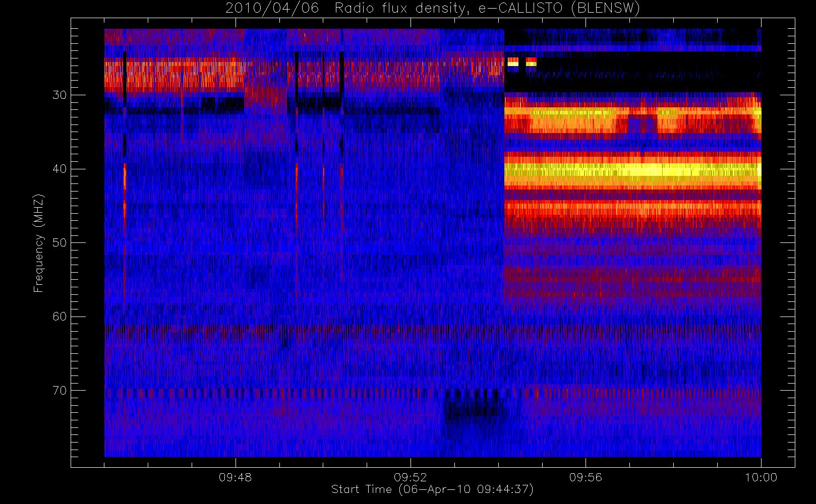Click the 70 frequency tick label
Screen dimensions: 816x504
[x=60, y=391]
